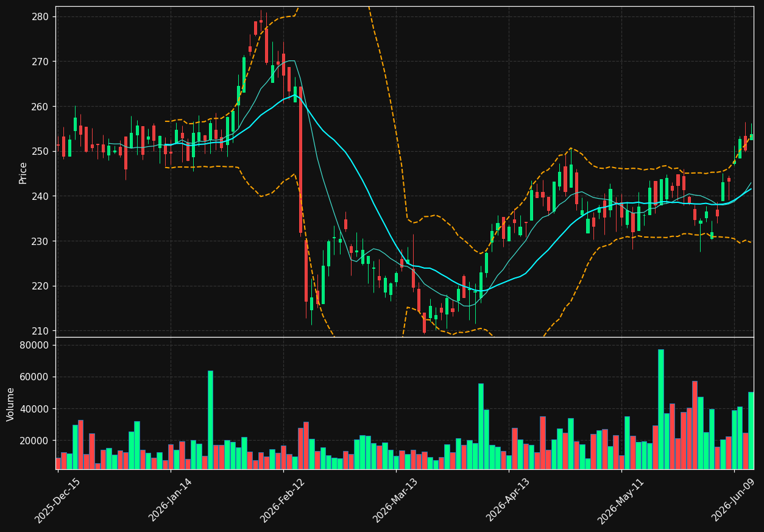Click the 230 price axis label
Screen dimensions: 764x532
(x=40, y=241)
